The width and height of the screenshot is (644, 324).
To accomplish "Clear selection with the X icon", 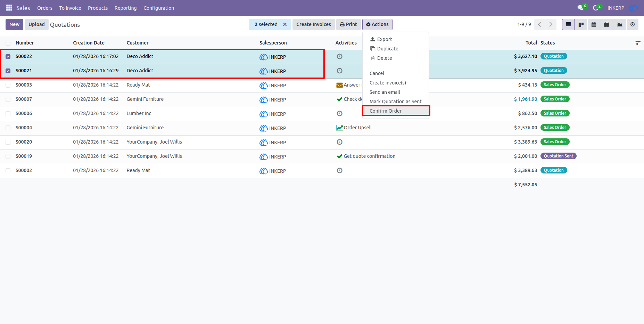I will [285, 24].
